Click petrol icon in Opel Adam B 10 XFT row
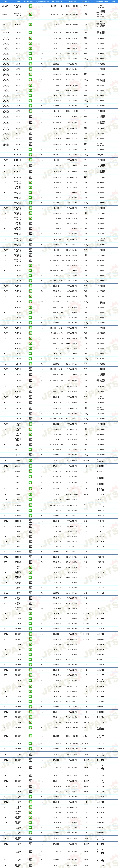118x868 pixels. tap(30, 471)
